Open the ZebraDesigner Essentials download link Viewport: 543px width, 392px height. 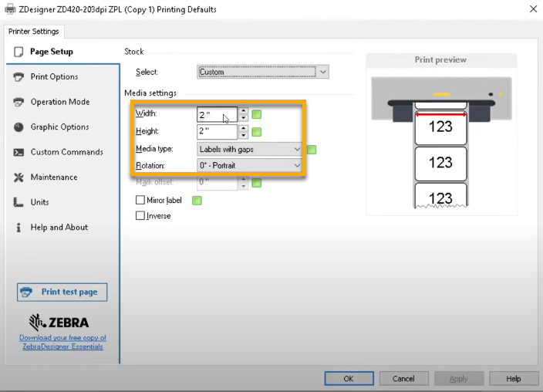click(x=62, y=342)
